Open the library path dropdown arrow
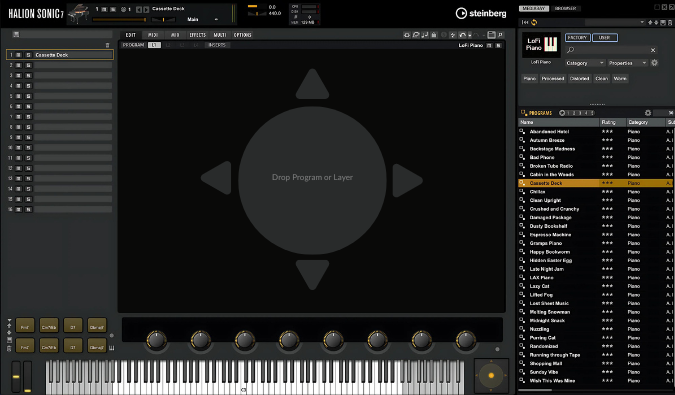This screenshot has width=675, height=395. [642, 22]
